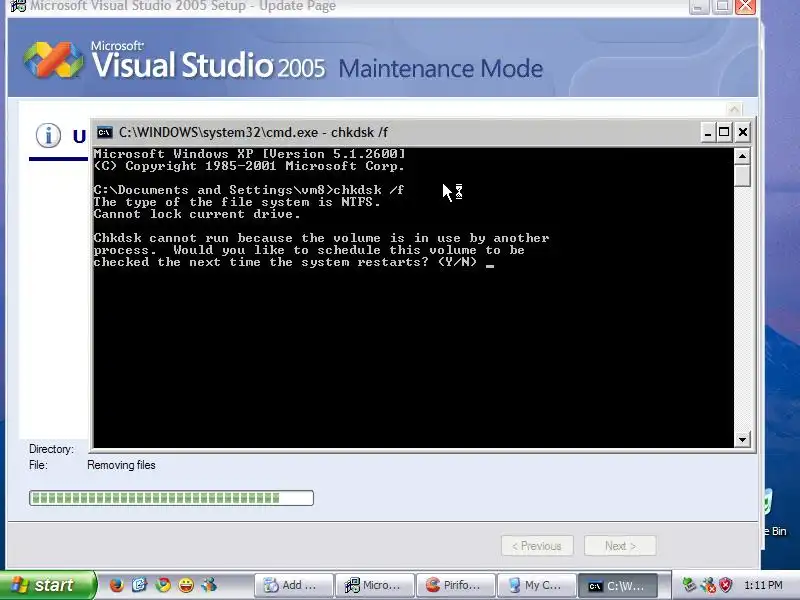This screenshot has width=800, height=600.
Task: Click the cmd scrollbar up arrow
Action: click(742, 156)
